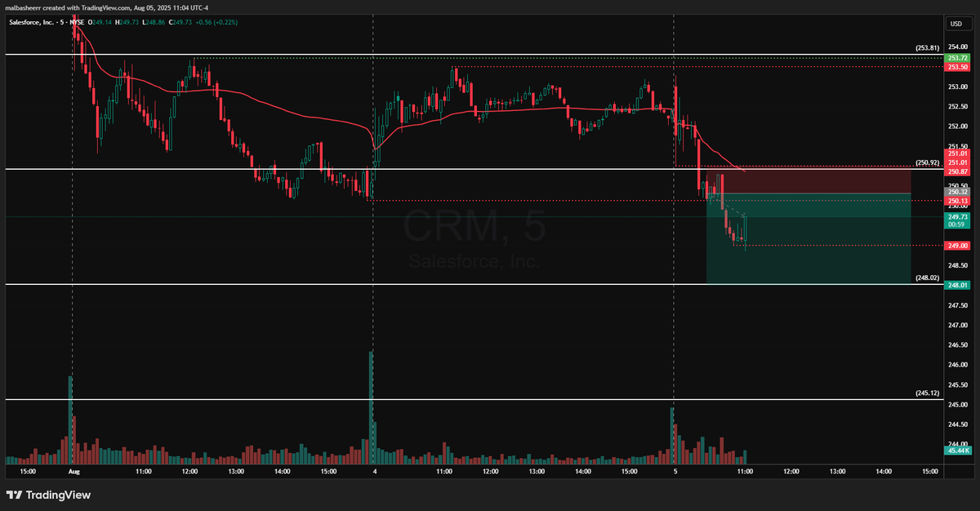980x511 pixels.
Task: Click the green 249.73 current price tag
Action: (957, 217)
